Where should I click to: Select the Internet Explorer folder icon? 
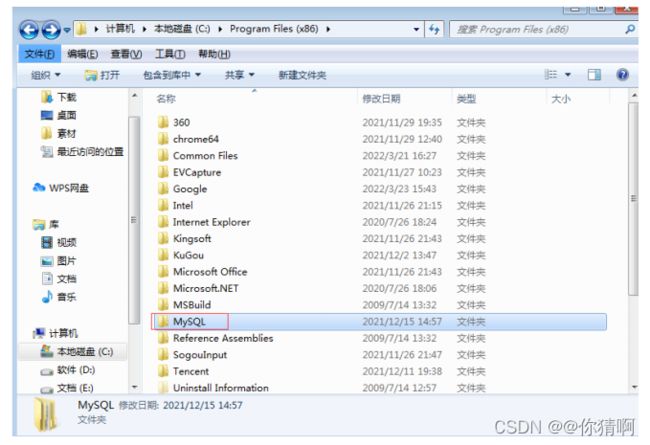(163, 222)
